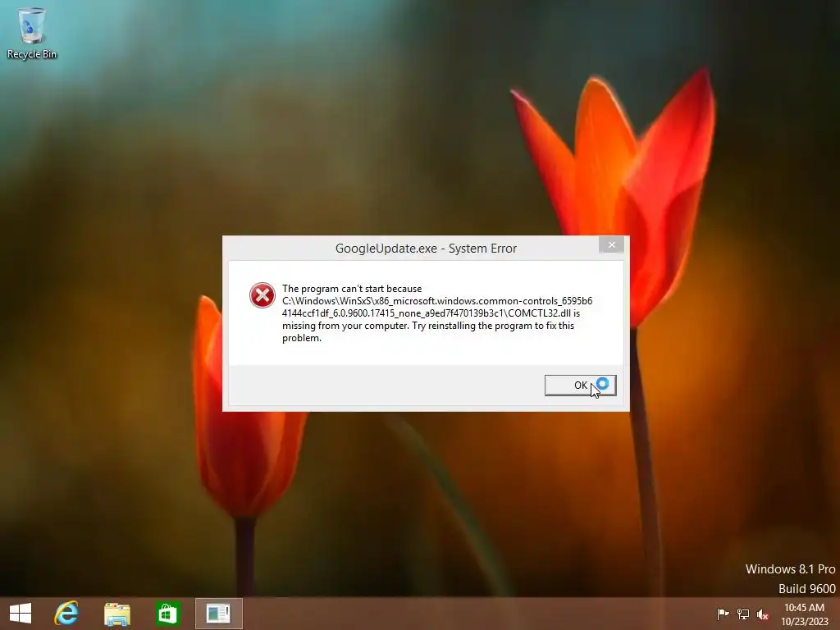Click the red error icon in dialog
The image size is (840, 630).
coord(262,295)
